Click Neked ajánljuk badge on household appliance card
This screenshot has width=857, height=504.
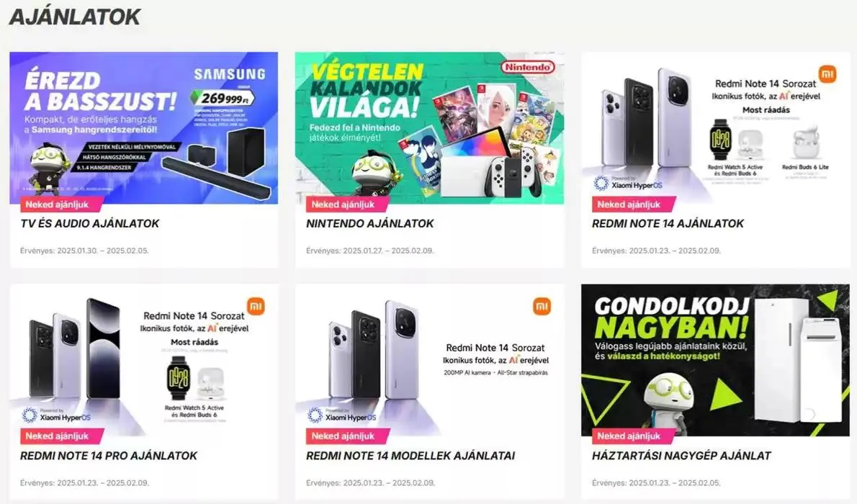pos(629,436)
